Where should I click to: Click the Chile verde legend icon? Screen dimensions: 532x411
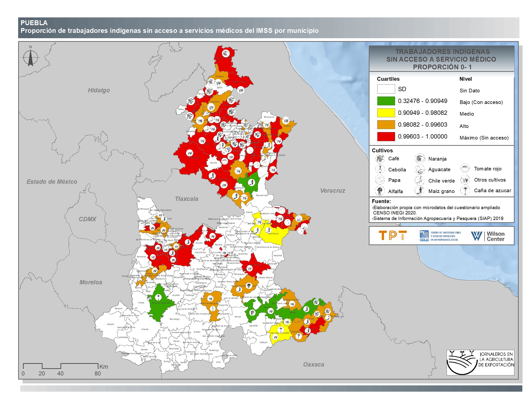pyautogui.click(x=420, y=180)
